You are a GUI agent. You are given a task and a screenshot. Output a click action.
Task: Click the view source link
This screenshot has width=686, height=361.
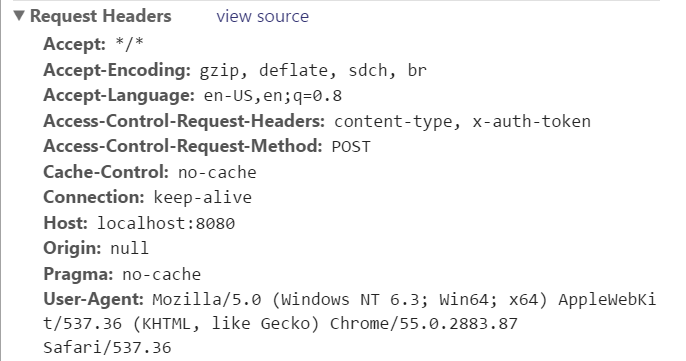(x=262, y=16)
